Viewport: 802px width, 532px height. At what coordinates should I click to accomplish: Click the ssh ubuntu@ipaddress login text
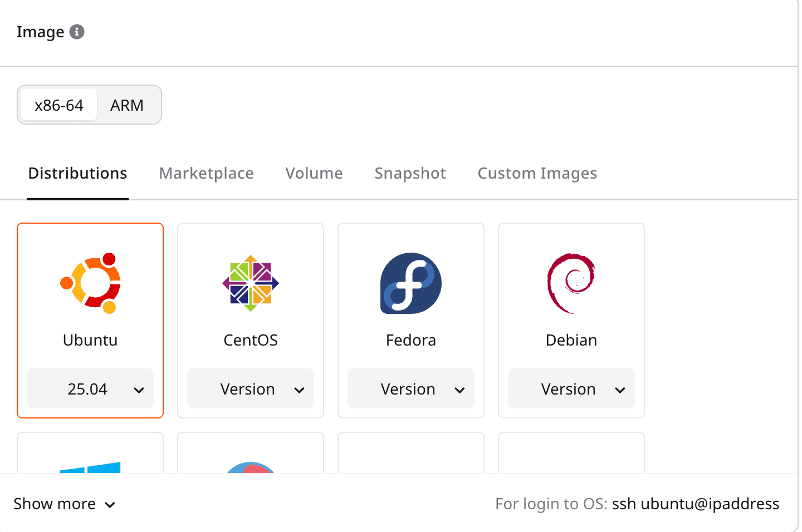tap(695, 504)
